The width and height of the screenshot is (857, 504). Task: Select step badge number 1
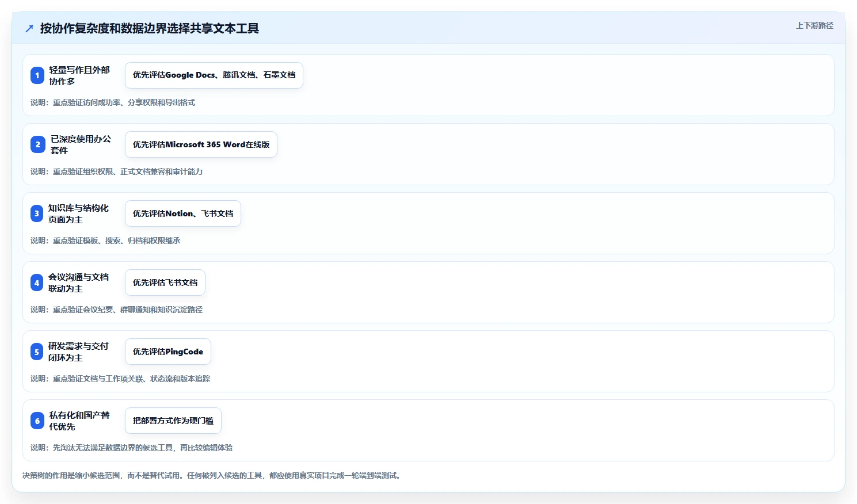(x=37, y=75)
